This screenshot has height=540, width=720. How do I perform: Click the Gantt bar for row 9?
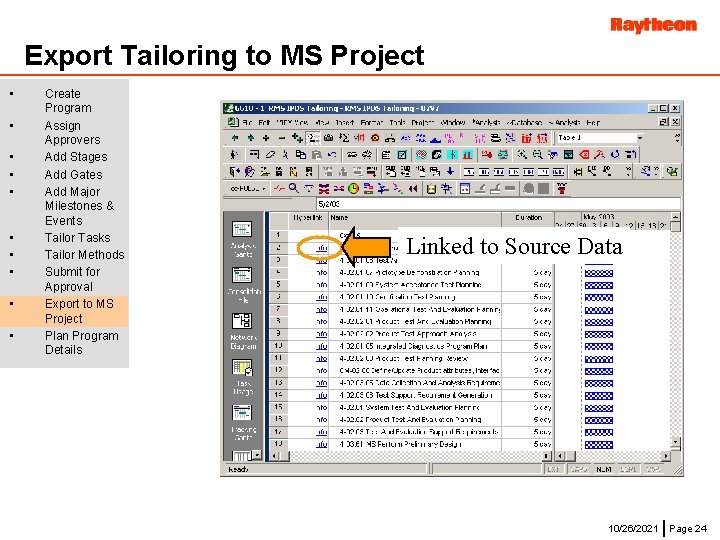tap(599, 334)
